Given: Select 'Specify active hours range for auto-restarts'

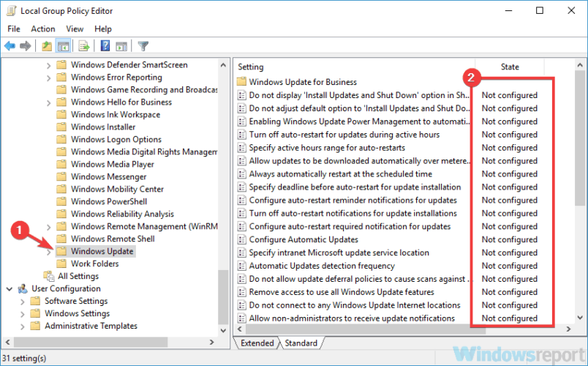Looking at the screenshot, I should [x=327, y=148].
